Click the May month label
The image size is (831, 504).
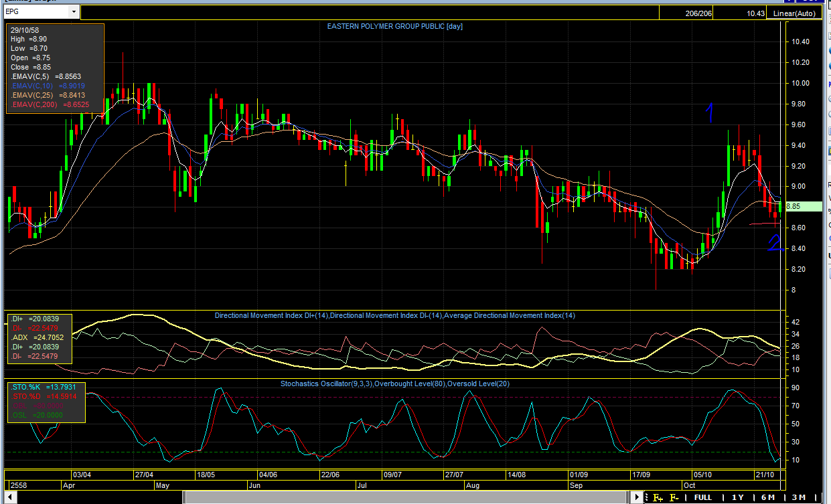click(163, 484)
